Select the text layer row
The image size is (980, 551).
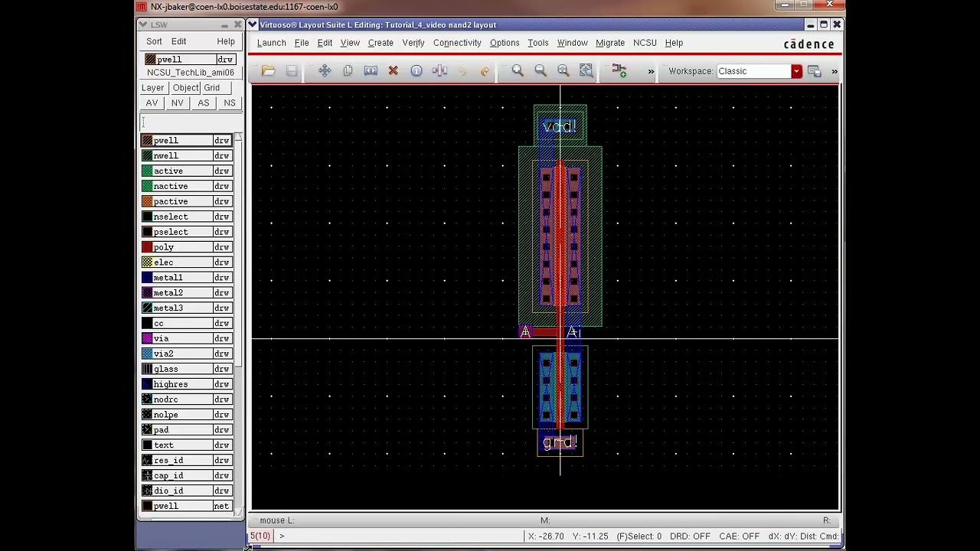187,445
